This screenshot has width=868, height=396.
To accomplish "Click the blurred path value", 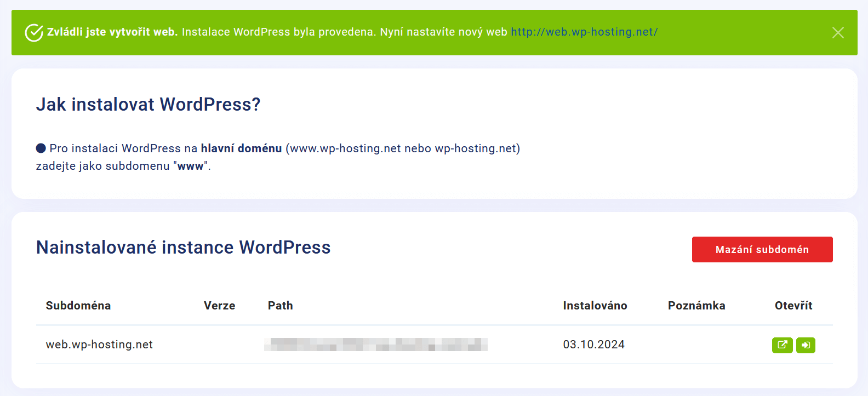I will [376, 345].
